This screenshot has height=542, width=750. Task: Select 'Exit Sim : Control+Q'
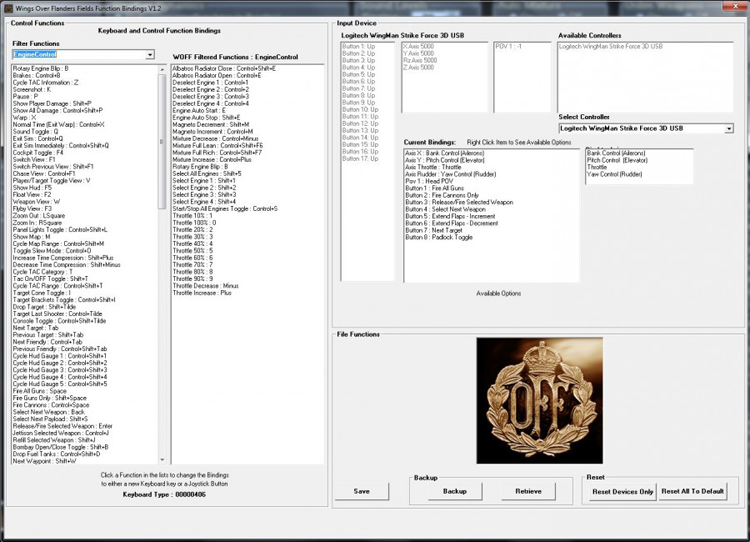coord(38,139)
